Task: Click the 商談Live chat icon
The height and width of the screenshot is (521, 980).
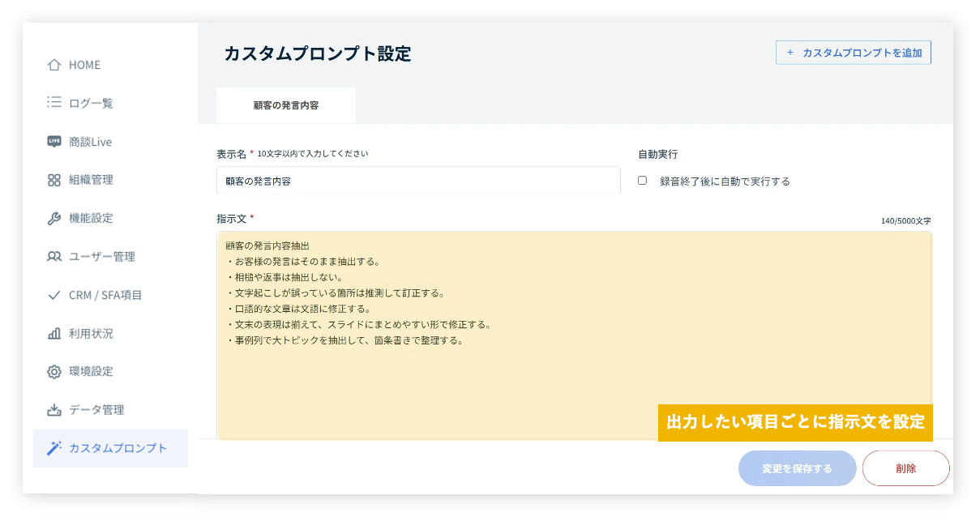Action: tap(54, 142)
